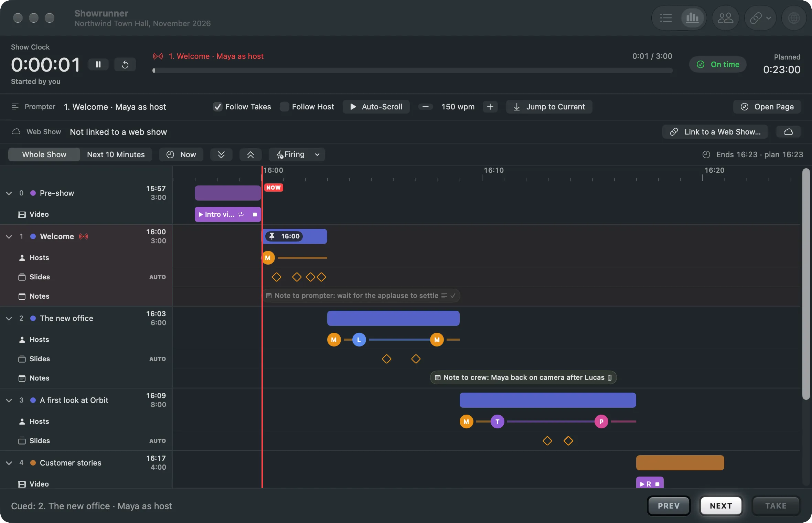The image size is (812, 523).
Task: Select the Whole Show tab
Action: click(x=44, y=154)
